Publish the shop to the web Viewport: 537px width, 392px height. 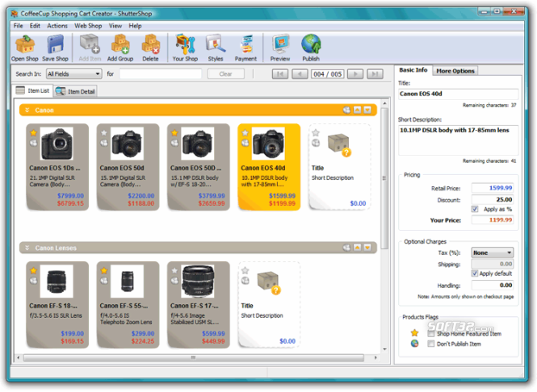(x=311, y=48)
